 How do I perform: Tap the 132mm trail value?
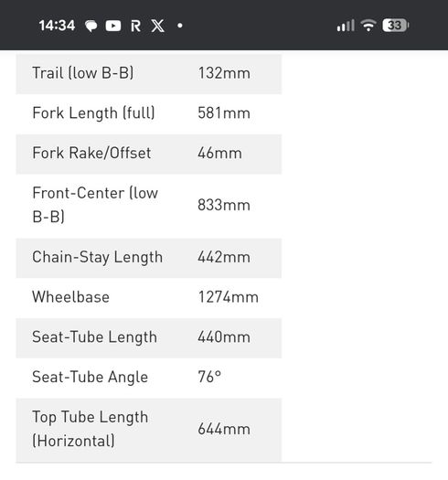(224, 73)
